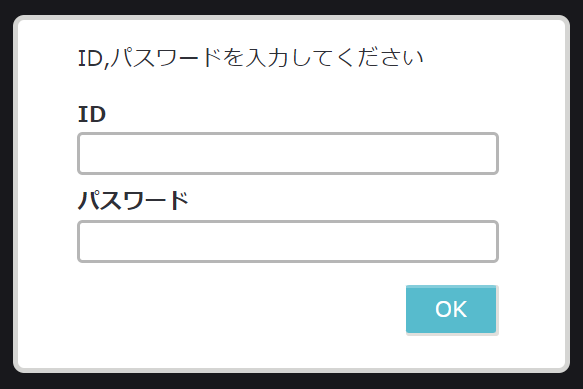Click the letters ID above the upper field
The width and height of the screenshot is (583, 389).
(92, 114)
